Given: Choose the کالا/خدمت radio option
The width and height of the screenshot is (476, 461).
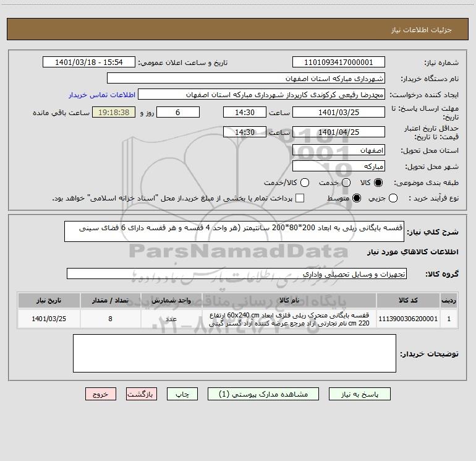Looking at the screenshot, I should point(305,183).
